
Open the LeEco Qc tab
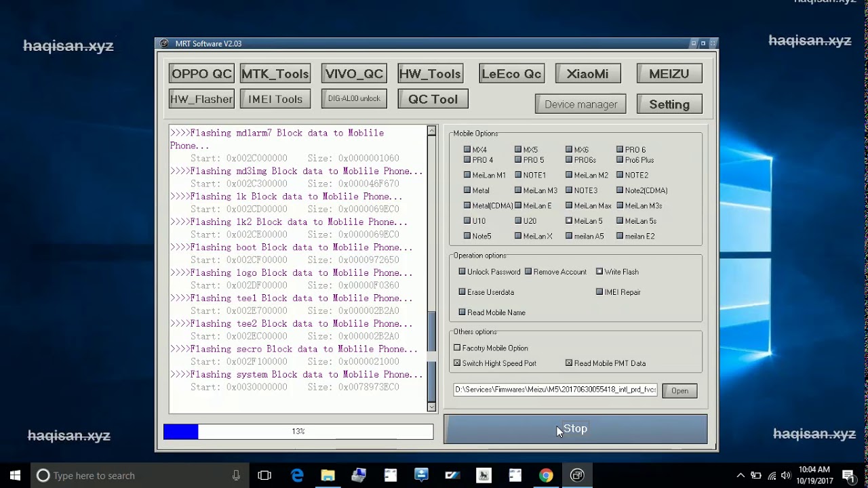[511, 74]
